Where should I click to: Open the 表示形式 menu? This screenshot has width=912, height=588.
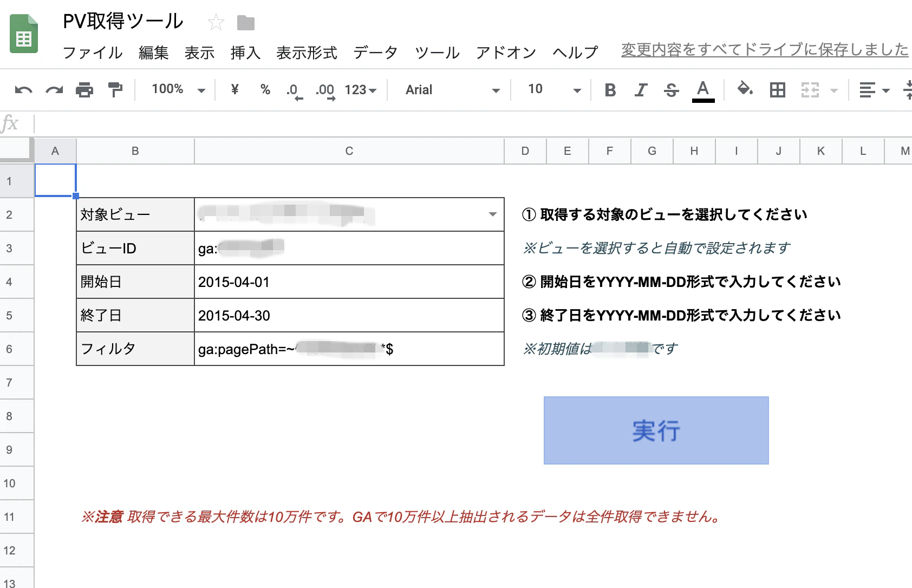[307, 53]
